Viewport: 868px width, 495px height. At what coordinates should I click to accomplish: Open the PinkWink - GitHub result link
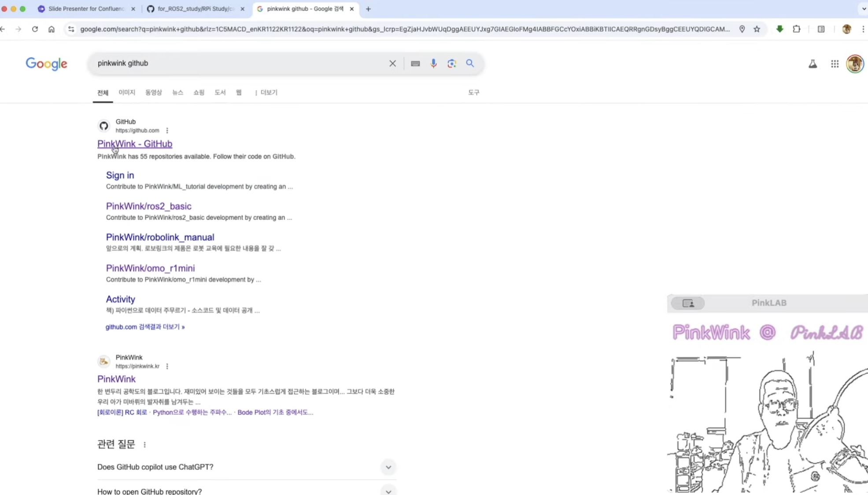click(x=135, y=144)
